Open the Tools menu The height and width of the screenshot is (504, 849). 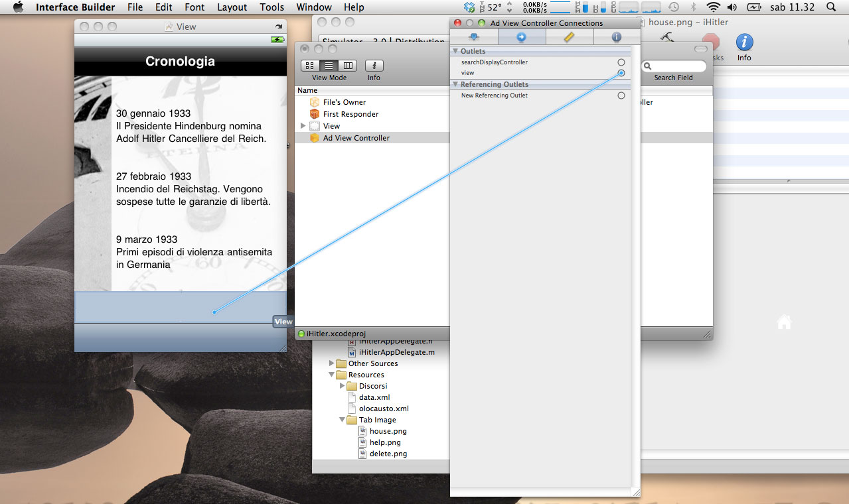[271, 7]
